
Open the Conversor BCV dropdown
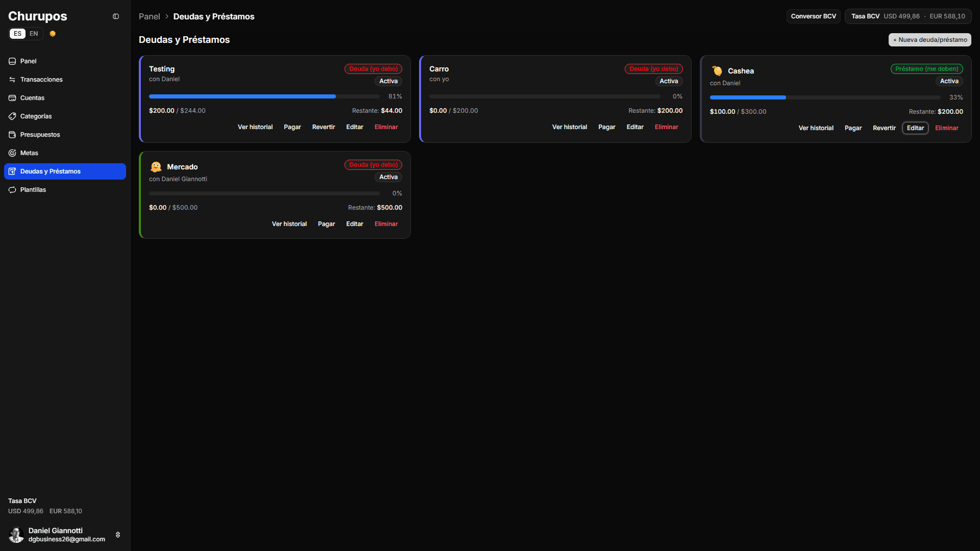813,16
